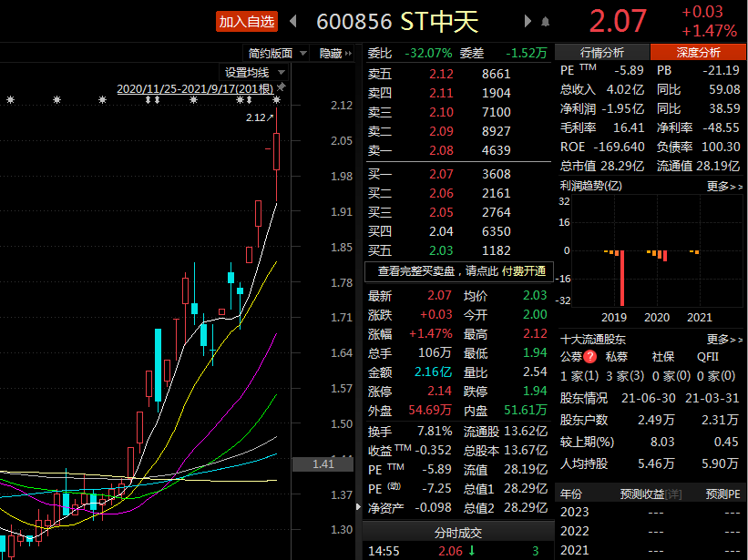Click the red question mark beside 公募

tap(590, 357)
